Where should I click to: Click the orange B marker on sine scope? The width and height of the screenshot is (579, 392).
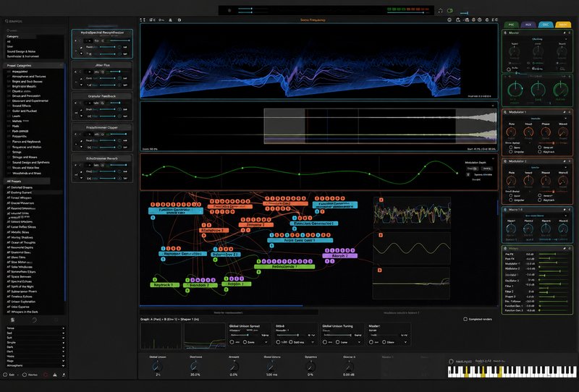coord(381,235)
